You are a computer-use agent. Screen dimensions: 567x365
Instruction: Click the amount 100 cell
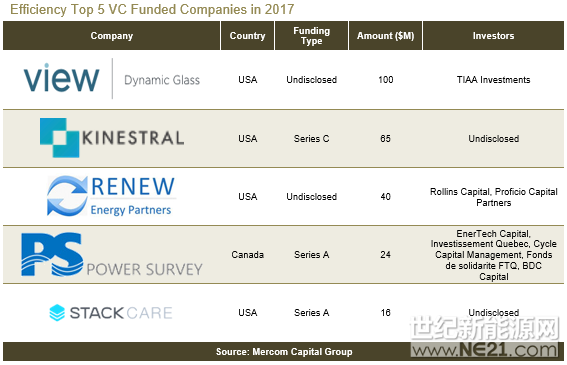[x=385, y=80]
